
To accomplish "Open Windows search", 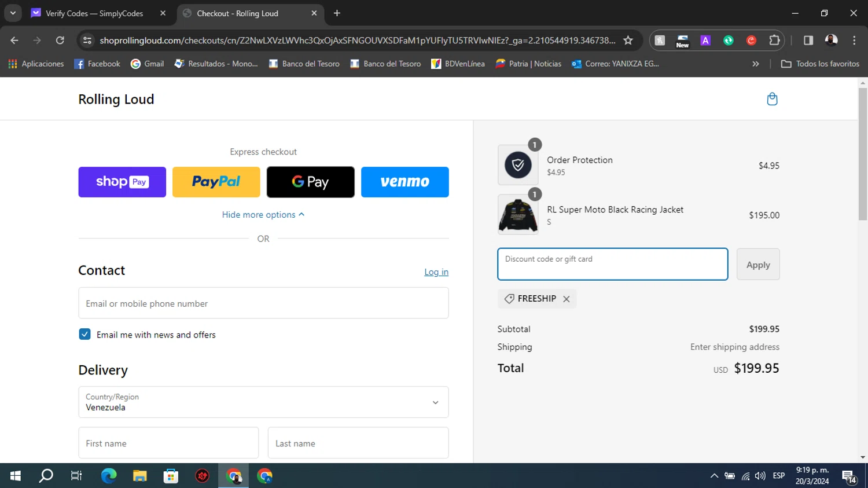I will pos(46,476).
